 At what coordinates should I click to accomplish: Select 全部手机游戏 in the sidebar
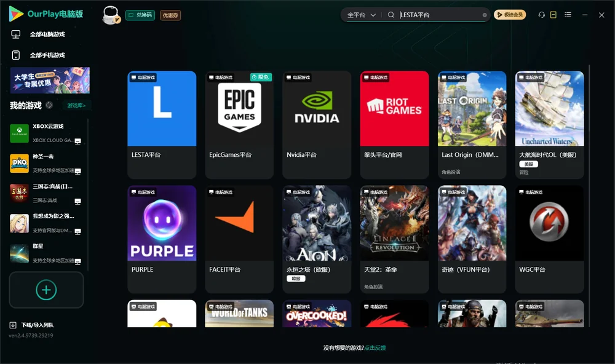coord(47,55)
